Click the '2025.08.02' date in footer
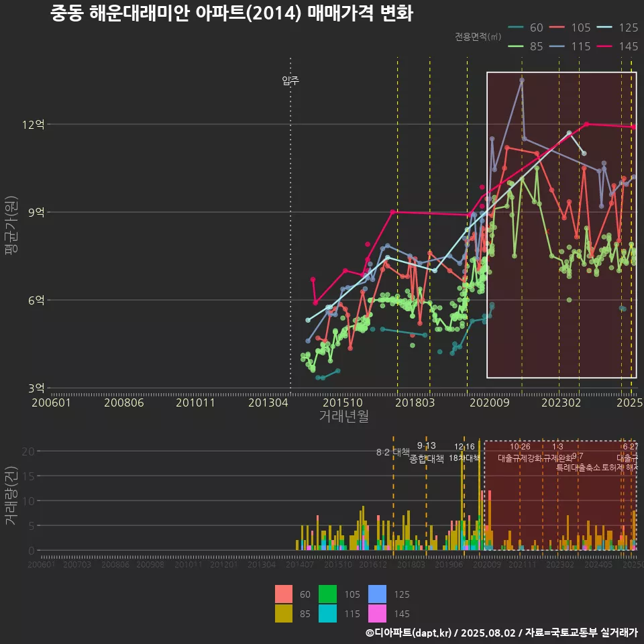The width and height of the screenshot is (644, 644). tap(488, 633)
